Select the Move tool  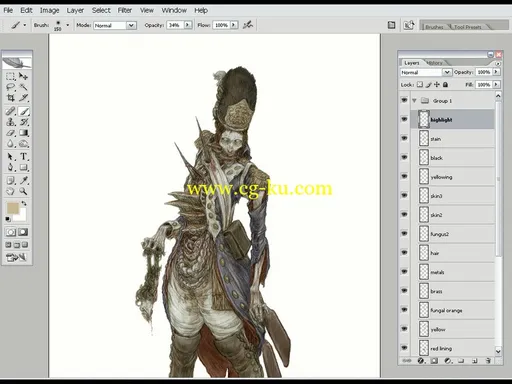(23, 77)
